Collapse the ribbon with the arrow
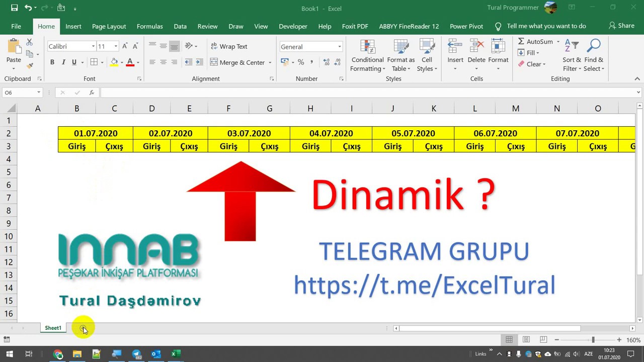The height and width of the screenshot is (362, 644). tap(637, 79)
